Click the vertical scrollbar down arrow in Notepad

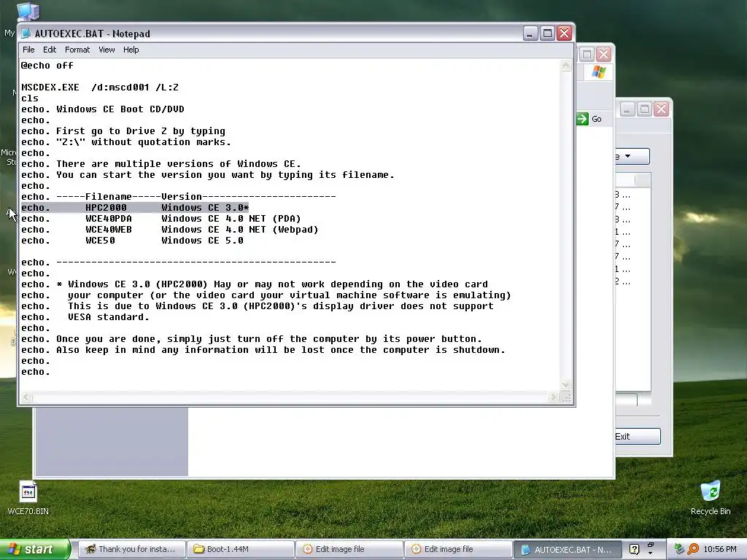(x=566, y=384)
